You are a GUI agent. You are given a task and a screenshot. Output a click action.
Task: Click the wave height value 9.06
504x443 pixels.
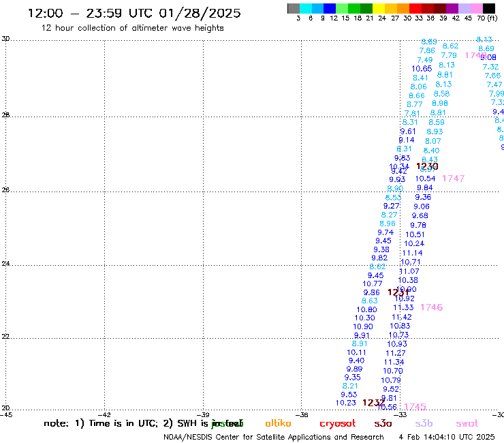[x=422, y=207]
